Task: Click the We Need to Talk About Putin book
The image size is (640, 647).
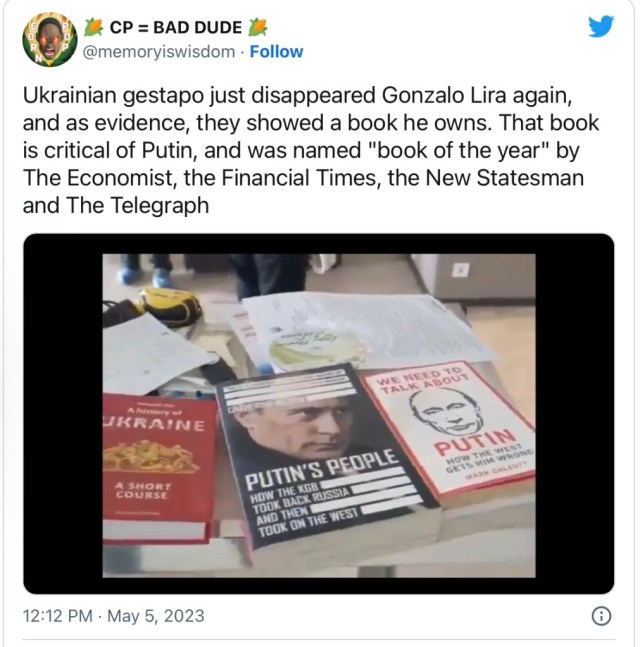Action: (x=450, y=431)
